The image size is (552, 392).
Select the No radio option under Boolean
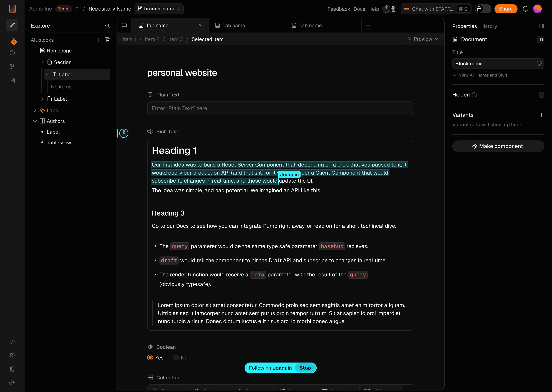click(x=176, y=358)
